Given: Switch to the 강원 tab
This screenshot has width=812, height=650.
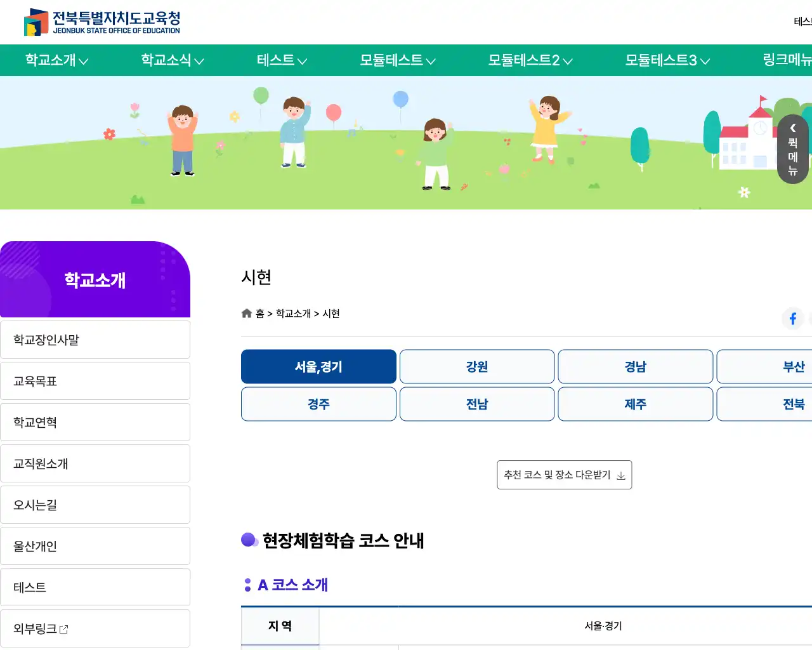Looking at the screenshot, I should click(477, 367).
